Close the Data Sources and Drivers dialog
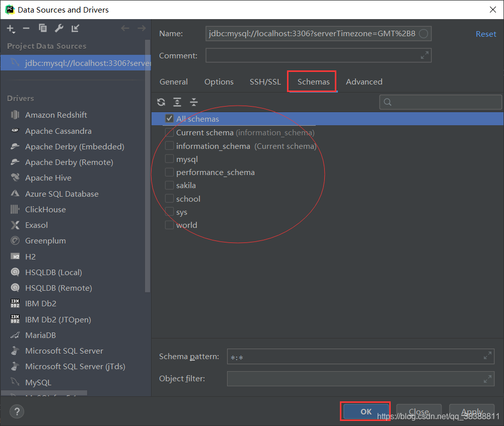Image resolution: width=504 pixels, height=426 pixels. tap(493, 10)
